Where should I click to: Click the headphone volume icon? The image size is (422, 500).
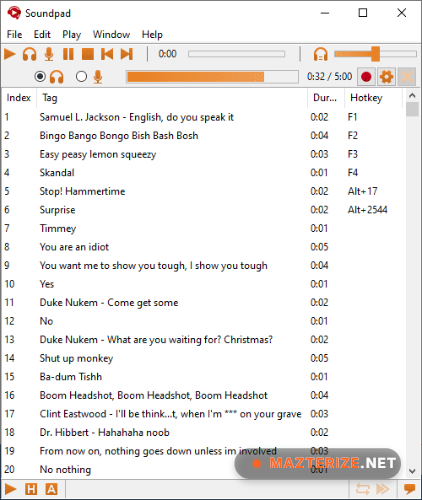[320, 54]
